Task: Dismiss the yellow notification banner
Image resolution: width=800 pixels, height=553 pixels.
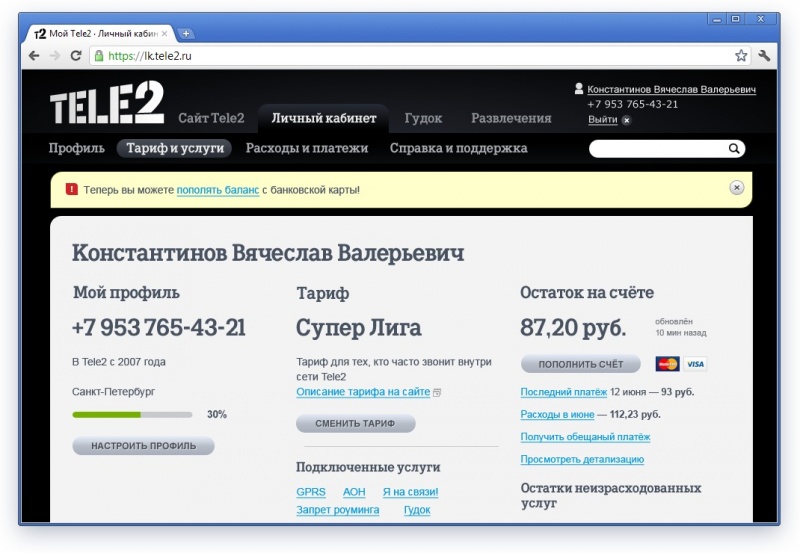Action: click(x=736, y=187)
